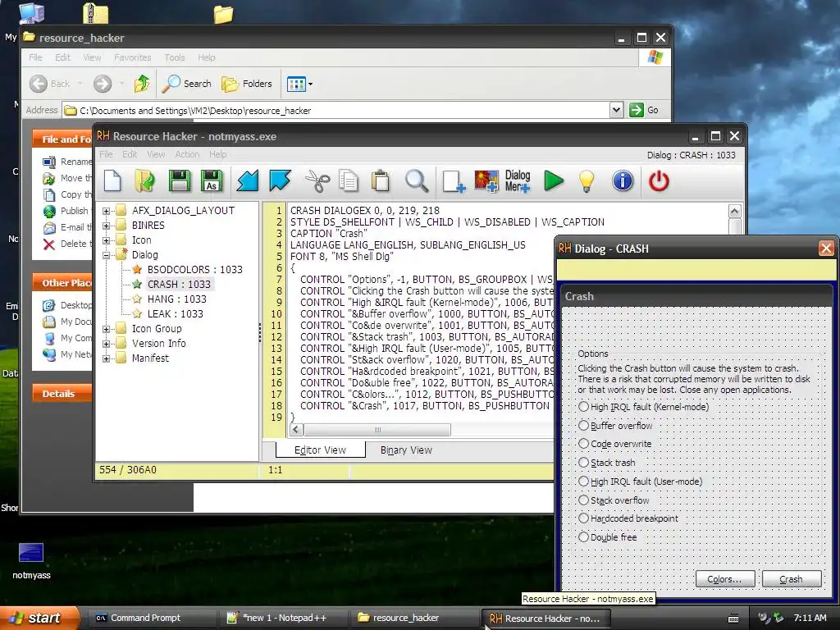
Task: Select LEAK : 1033 tree item
Action: [x=176, y=314]
